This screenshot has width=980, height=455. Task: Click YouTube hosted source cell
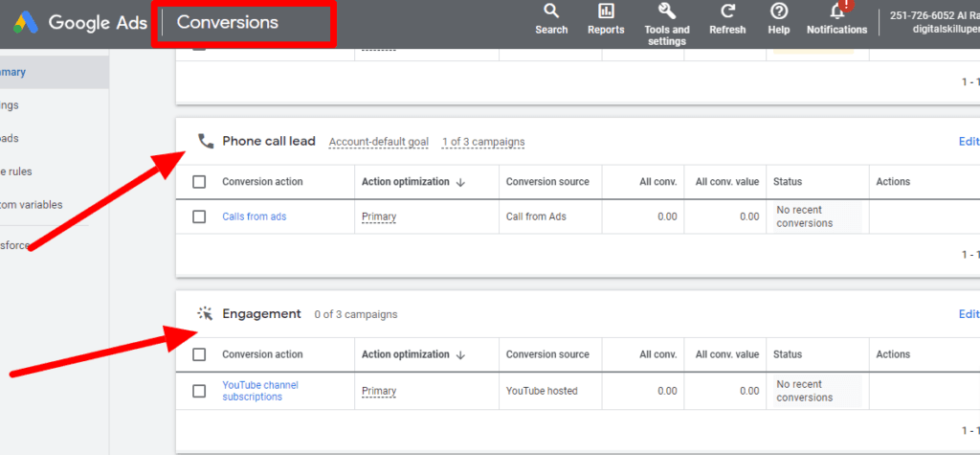[x=542, y=391]
